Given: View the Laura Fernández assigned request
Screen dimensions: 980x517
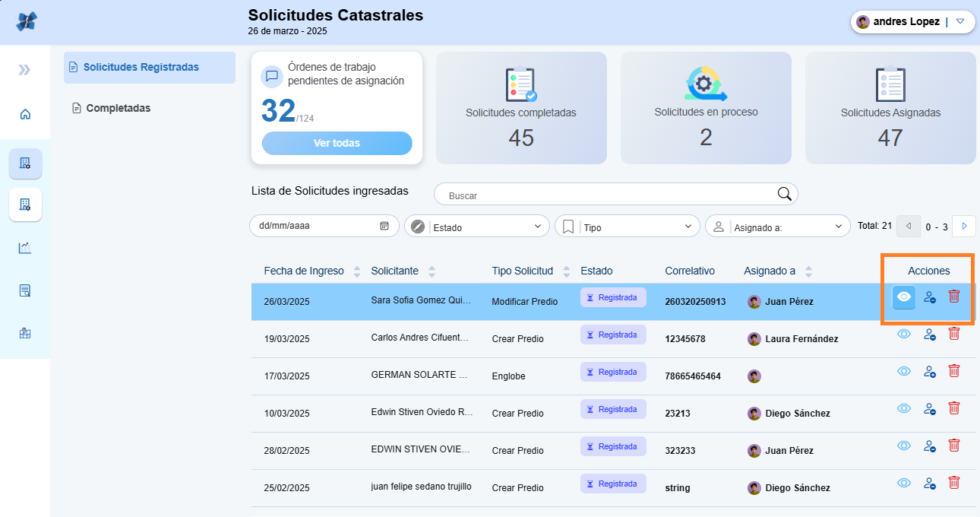Looking at the screenshot, I should pyautogui.click(x=903, y=334).
